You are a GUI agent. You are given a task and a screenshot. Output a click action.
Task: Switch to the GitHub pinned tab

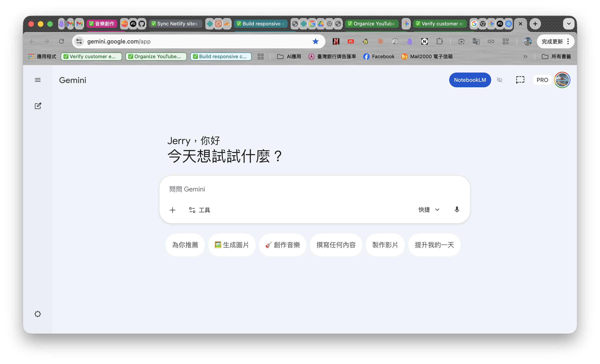[x=142, y=24]
